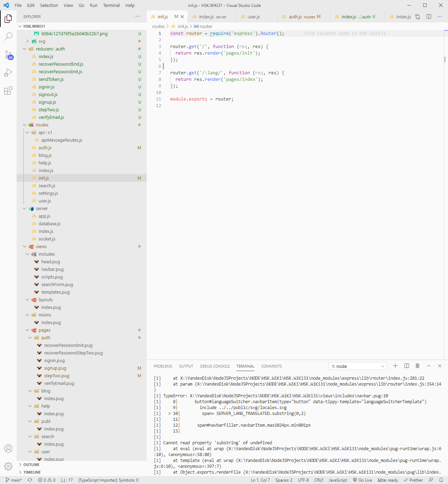
Task: Split the terminal panel
Action: coord(407,366)
